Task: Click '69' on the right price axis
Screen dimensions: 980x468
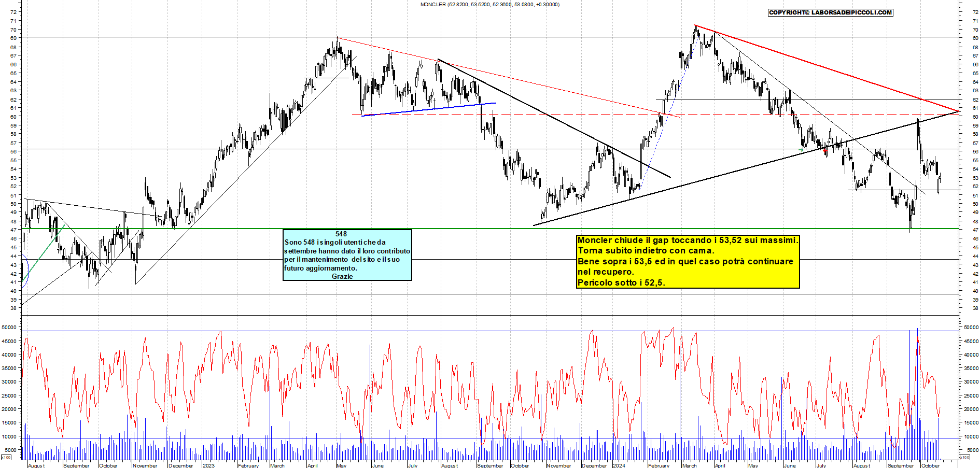Action: pyautogui.click(x=975, y=38)
